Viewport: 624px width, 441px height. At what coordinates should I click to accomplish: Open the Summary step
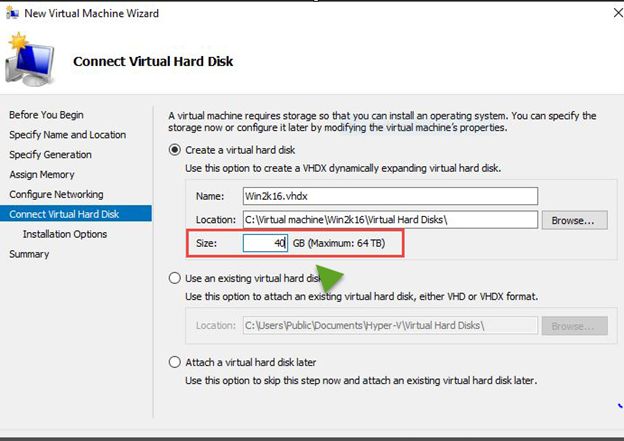(x=29, y=254)
